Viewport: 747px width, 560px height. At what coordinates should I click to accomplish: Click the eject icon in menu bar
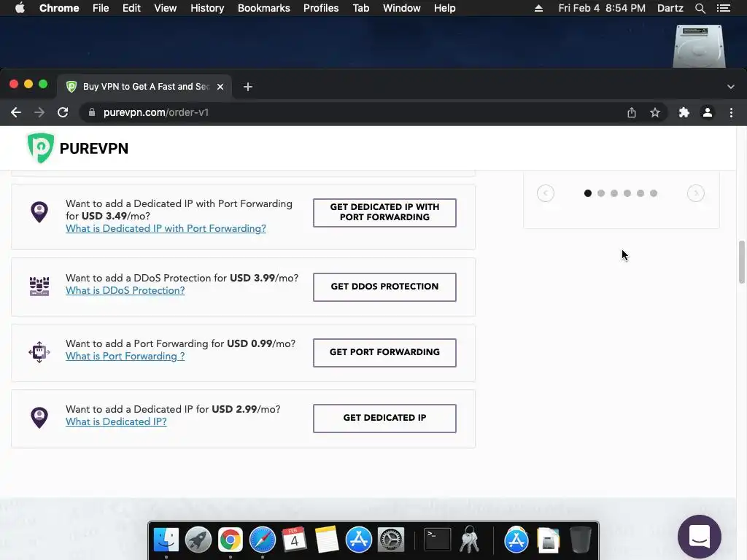(539, 8)
